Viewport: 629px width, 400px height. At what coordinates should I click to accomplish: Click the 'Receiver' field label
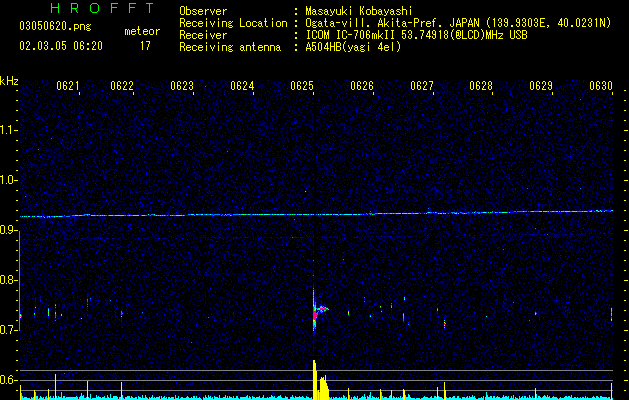pyautogui.click(x=203, y=35)
